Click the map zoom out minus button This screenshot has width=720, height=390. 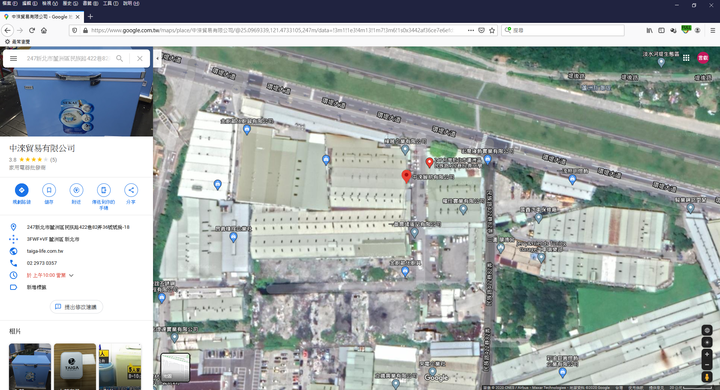[x=707, y=365]
